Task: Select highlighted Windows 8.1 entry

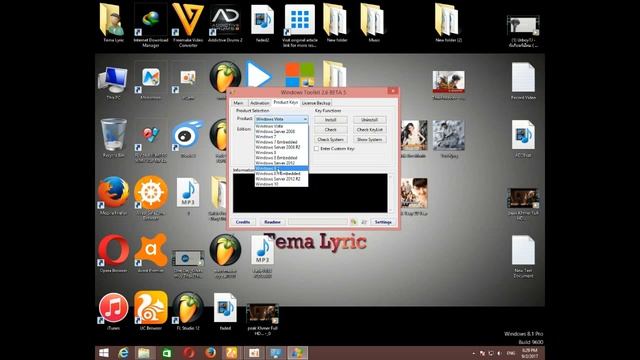Action: click(x=281, y=168)
